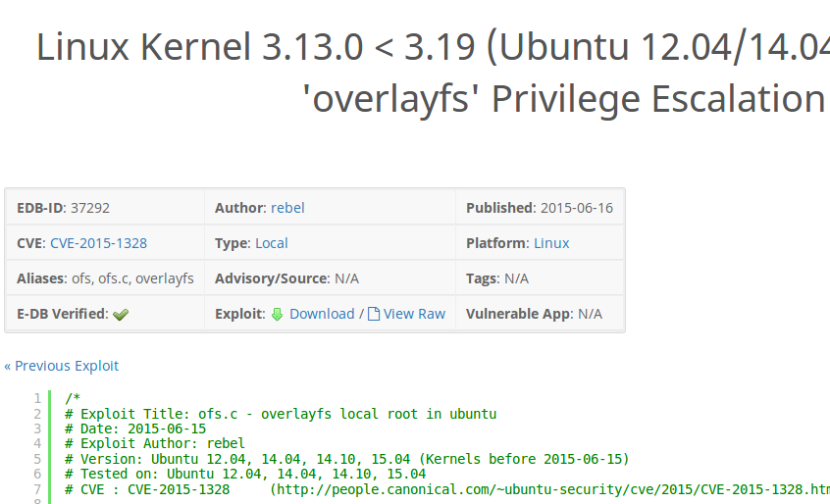830x504 pixels.
Task: Click the 'overlayfs' Privilege Escalation heading line
Action: coord(563,99)
